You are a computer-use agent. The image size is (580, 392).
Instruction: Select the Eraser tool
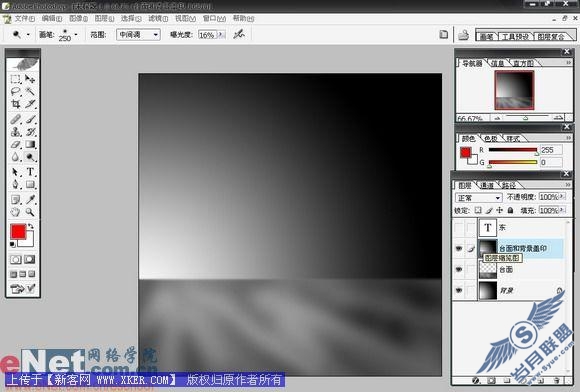[16, 144]
